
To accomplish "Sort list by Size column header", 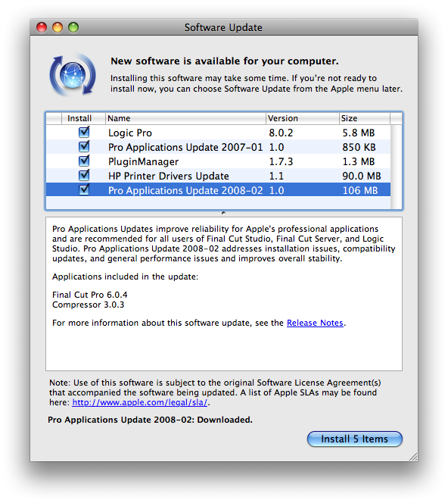I will (365, 118).
